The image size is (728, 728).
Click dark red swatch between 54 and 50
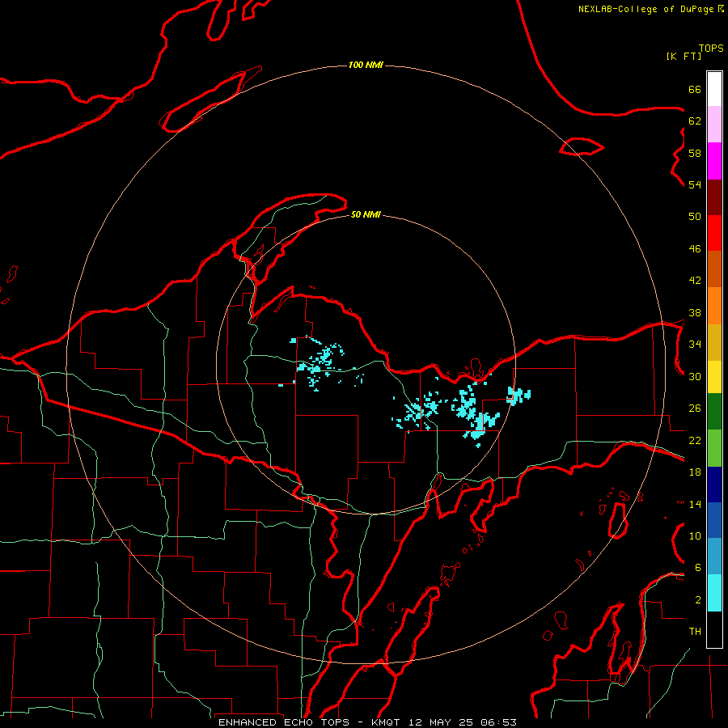tap(714, 197)
